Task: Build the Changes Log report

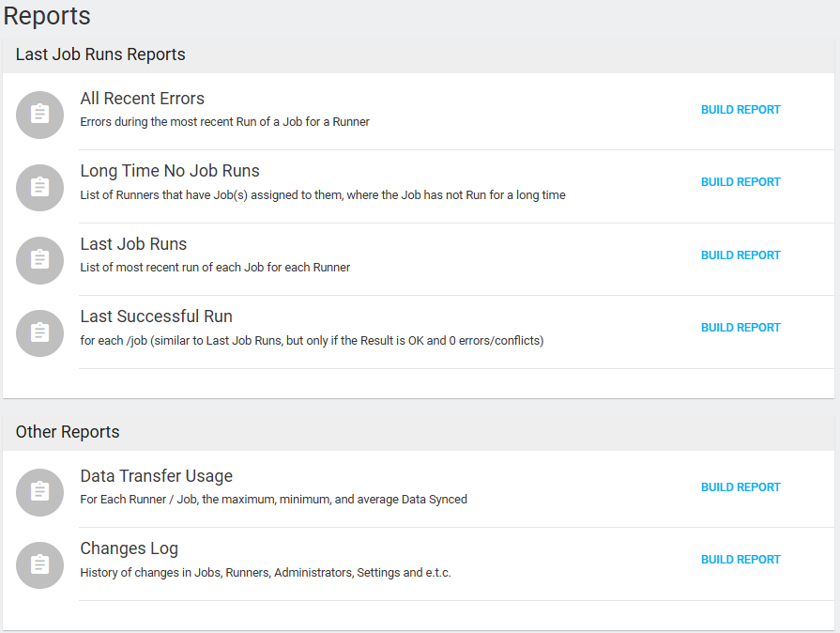Action: coord(741,559)
